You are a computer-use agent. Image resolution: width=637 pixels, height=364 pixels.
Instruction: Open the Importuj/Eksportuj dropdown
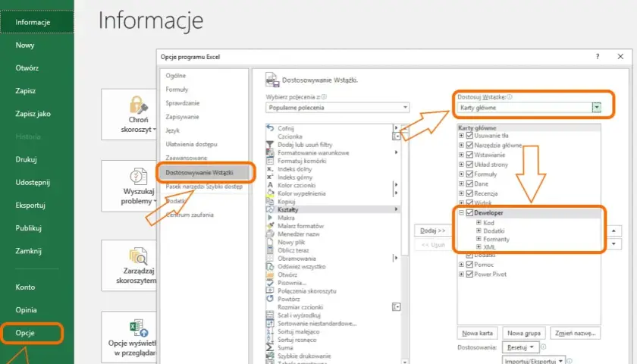pos(534,360)
